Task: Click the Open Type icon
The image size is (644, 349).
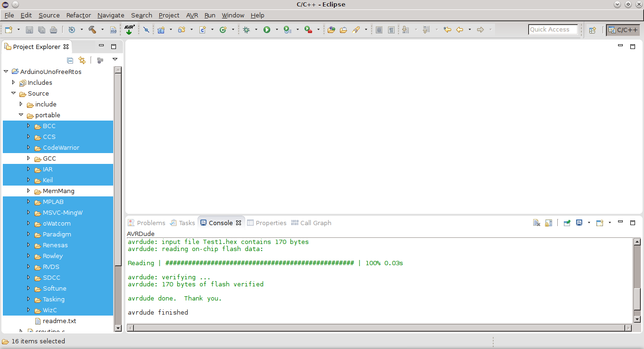Action: pyautogui.click(x=331, y=30)
